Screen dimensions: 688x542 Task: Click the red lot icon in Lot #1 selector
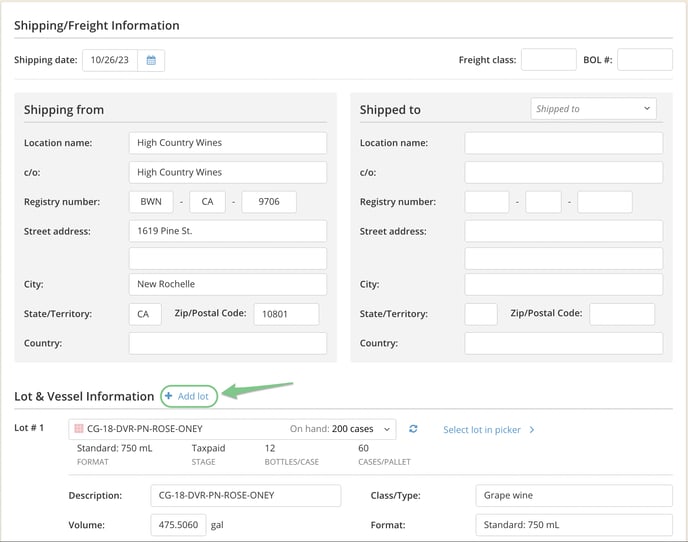click(x=79, y=429)
